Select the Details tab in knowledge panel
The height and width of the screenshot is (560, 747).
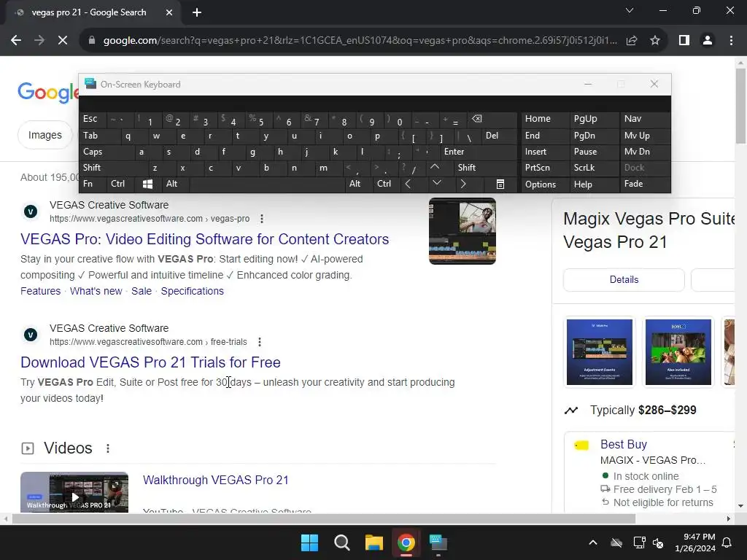(624, 279)
